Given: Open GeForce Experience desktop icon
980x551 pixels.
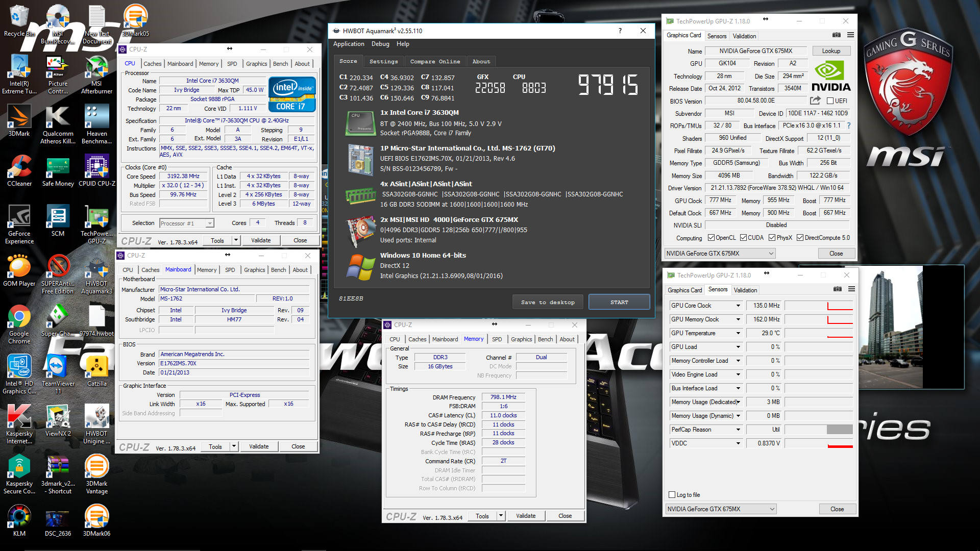Looking at the screenshot, I should tap(19, 224).
